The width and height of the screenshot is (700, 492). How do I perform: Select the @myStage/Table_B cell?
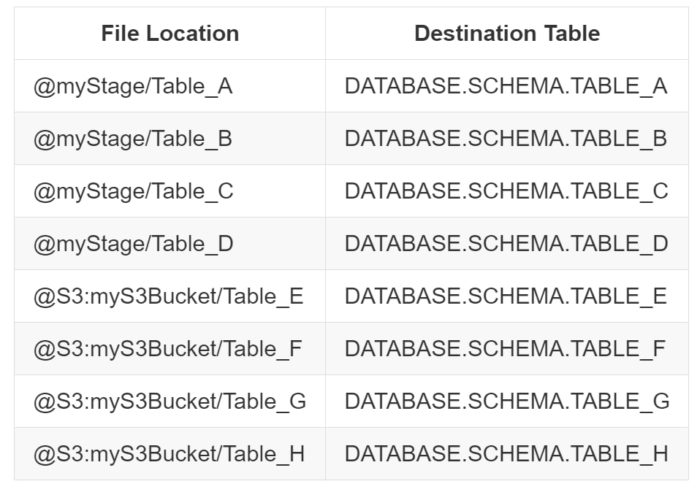pos(170,139)
